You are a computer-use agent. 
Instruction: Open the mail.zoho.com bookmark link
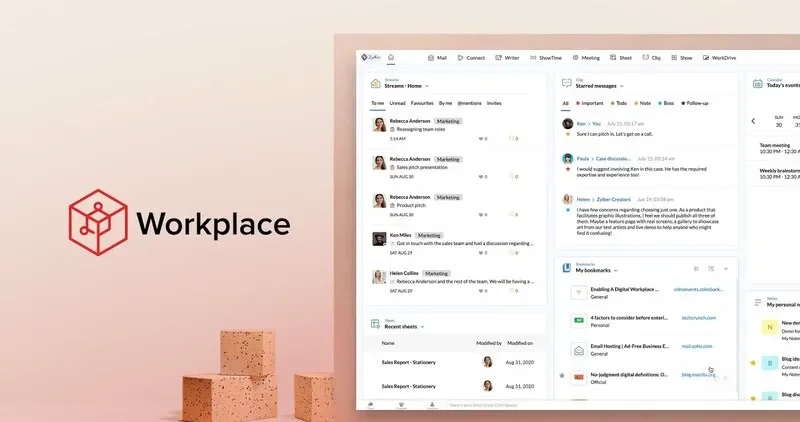pos(696,346)
